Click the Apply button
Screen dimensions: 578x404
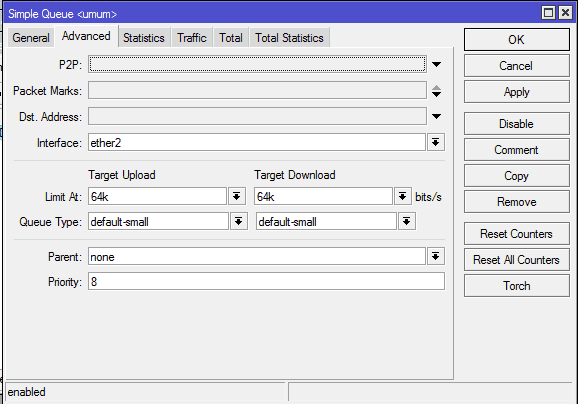[x=516, y=92]
